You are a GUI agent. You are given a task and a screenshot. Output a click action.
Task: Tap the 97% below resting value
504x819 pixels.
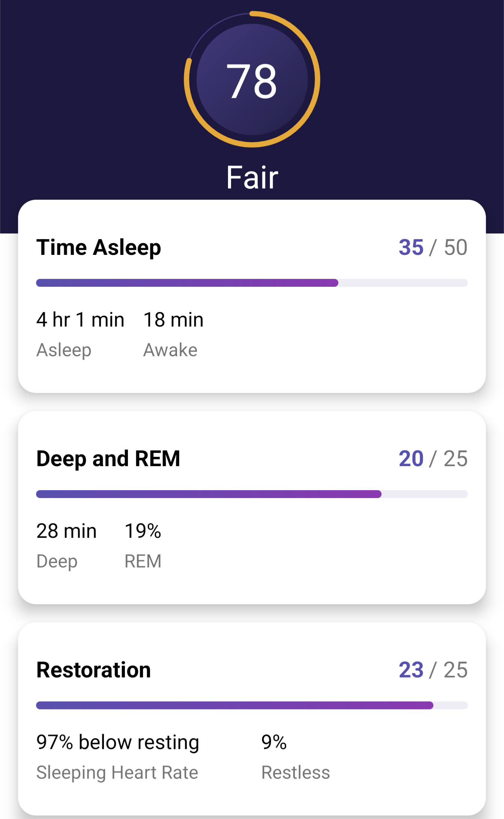coord(118,742)
